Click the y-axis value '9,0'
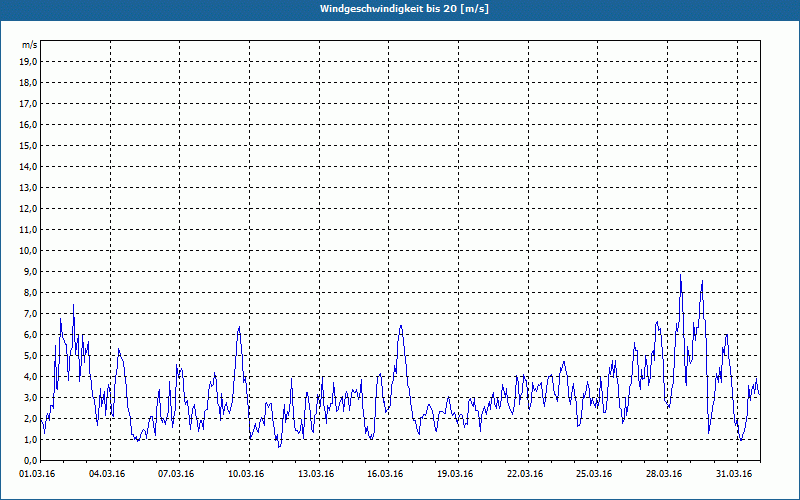This screenshot has width=800, height=500. pyautogui.click(x=30, y=271)
